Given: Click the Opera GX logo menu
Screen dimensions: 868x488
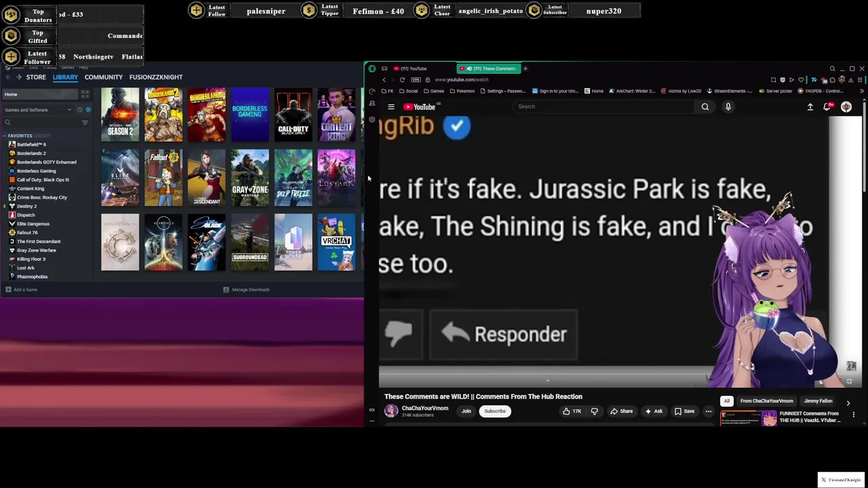Looking at the screenshot, I should 372,68.
